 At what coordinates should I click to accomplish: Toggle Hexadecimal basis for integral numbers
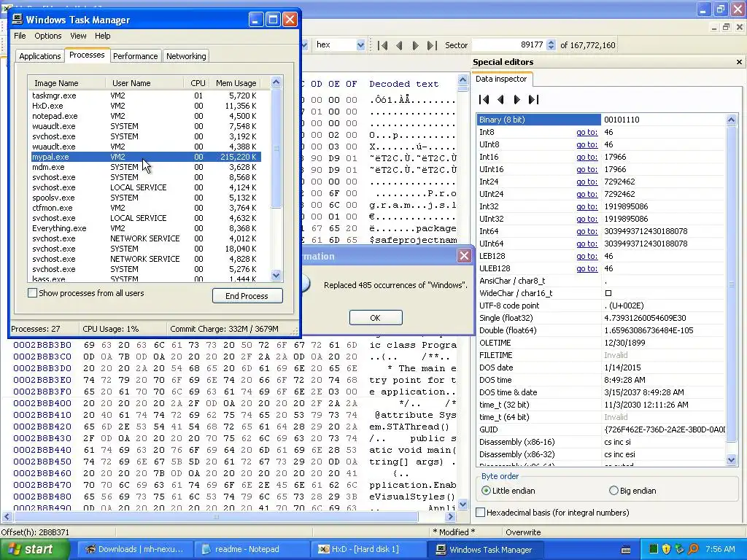tap(481, 513)
